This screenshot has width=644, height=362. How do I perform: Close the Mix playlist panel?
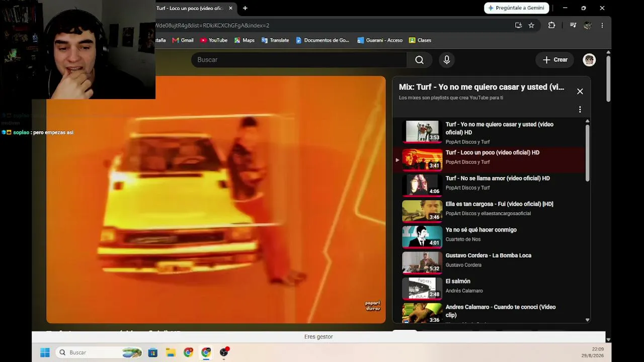tap(580, 91)
